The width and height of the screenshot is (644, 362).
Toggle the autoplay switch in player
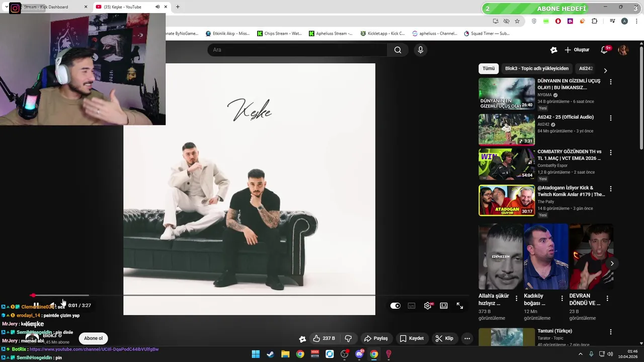395,306
